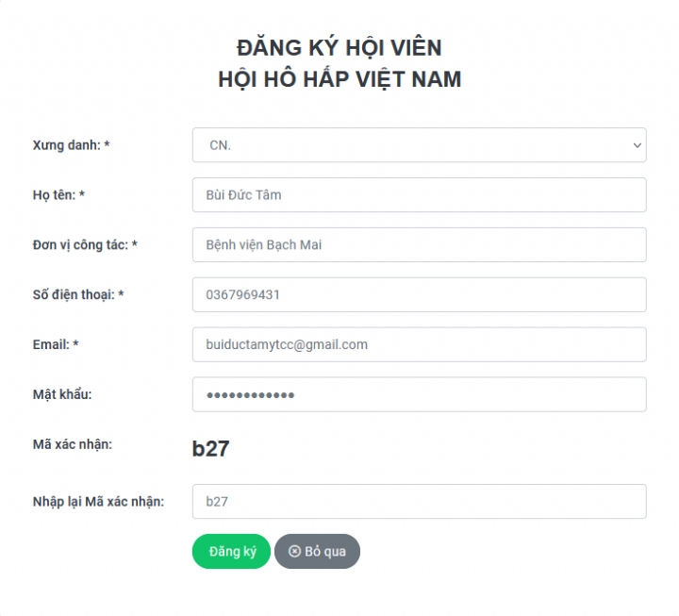
Task: Click into the Email address field
Action: 419,344
